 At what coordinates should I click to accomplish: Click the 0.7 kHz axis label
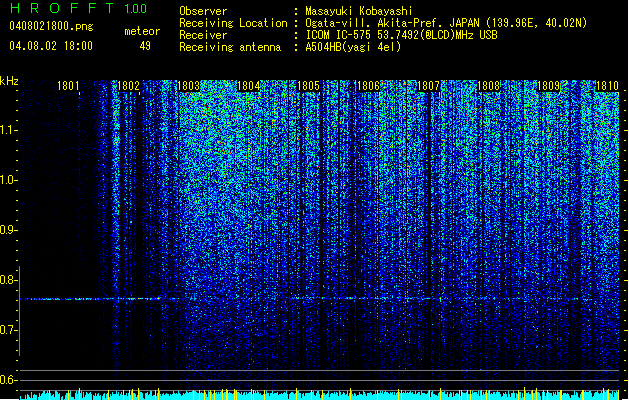(x=8, y=330)
